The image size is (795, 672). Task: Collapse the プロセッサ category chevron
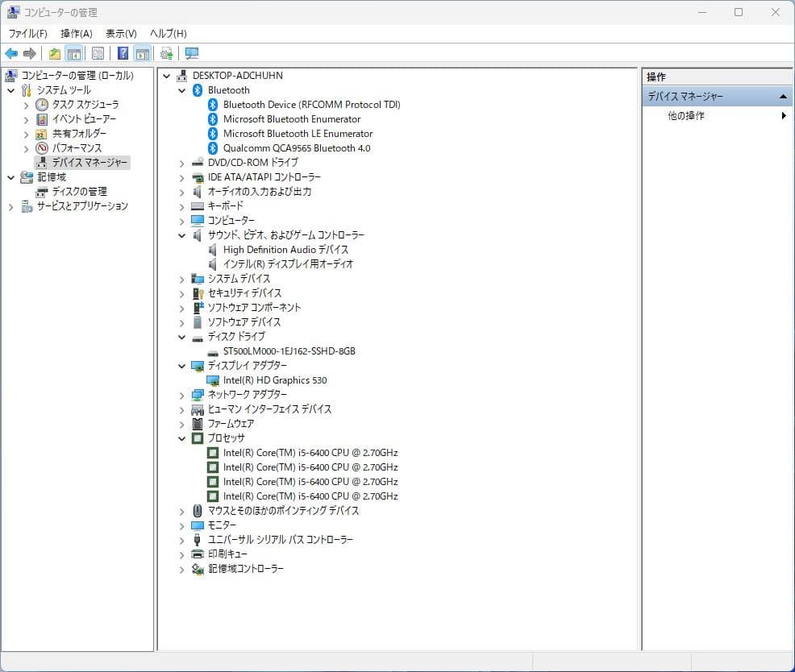(181, 438)
